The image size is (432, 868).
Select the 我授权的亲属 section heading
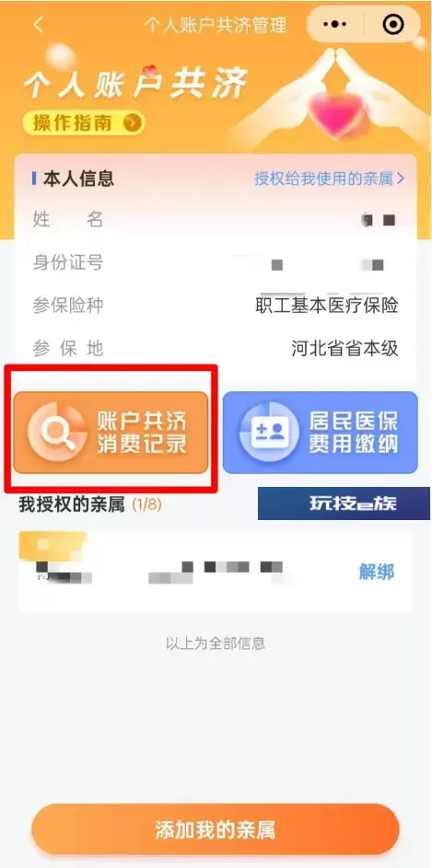coord(72,504)
